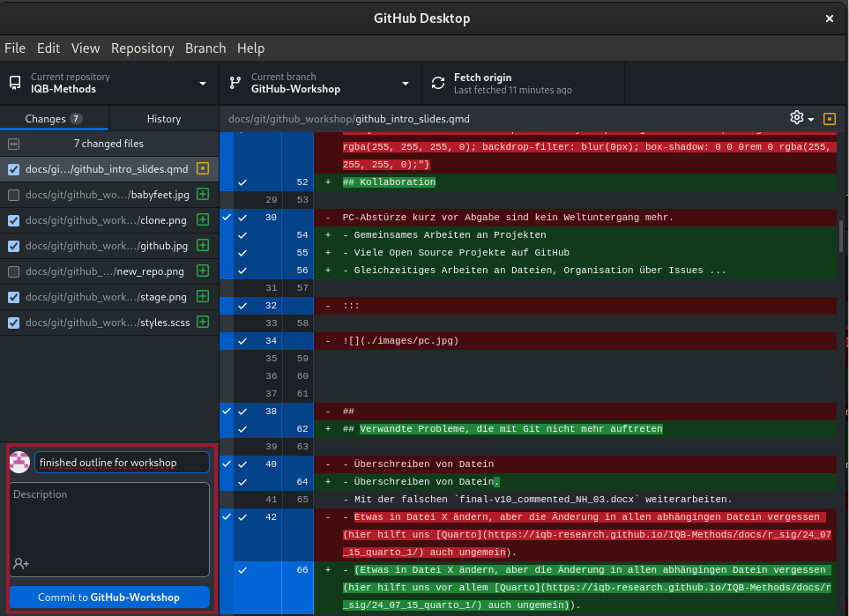This screenshot has height=616, width=849.
Task: Toggle the 7 changed files select-all checkbox
Action: (x=13, y=144)
